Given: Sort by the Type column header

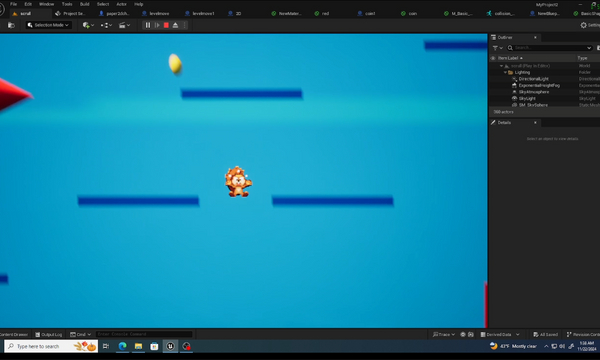Looking at the screenshot, I should tap(582, 58).
